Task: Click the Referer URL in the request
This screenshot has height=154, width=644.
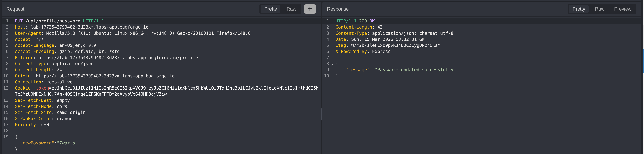Action: pos(118,58)
